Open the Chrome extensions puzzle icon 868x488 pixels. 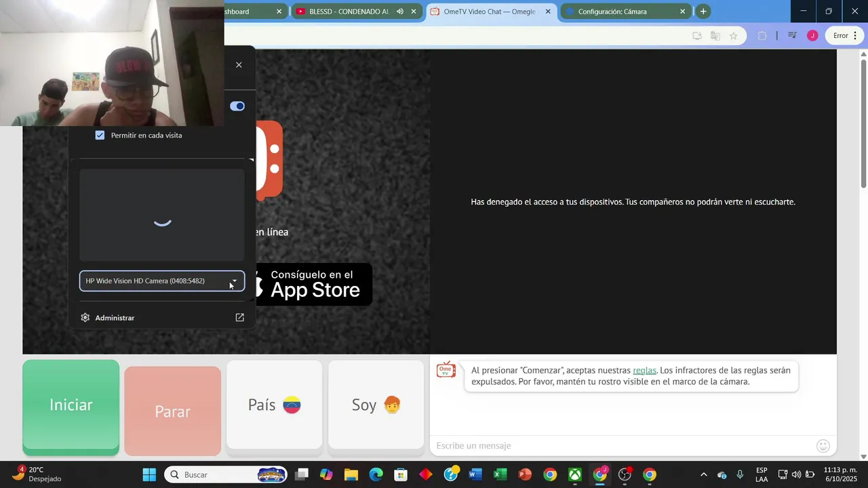762,36
